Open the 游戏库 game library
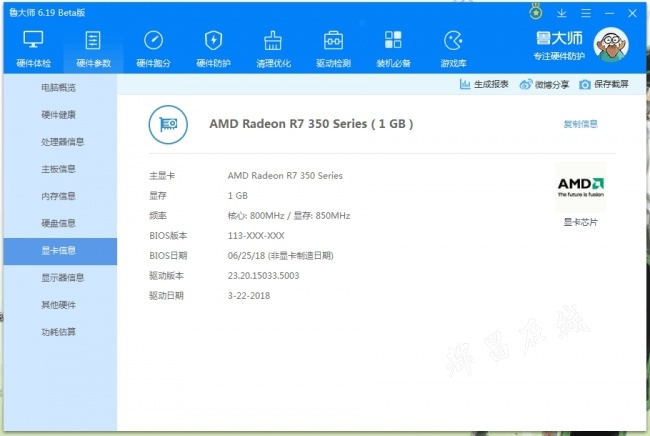Screen dimensions: 650x436 click(453, 49)
